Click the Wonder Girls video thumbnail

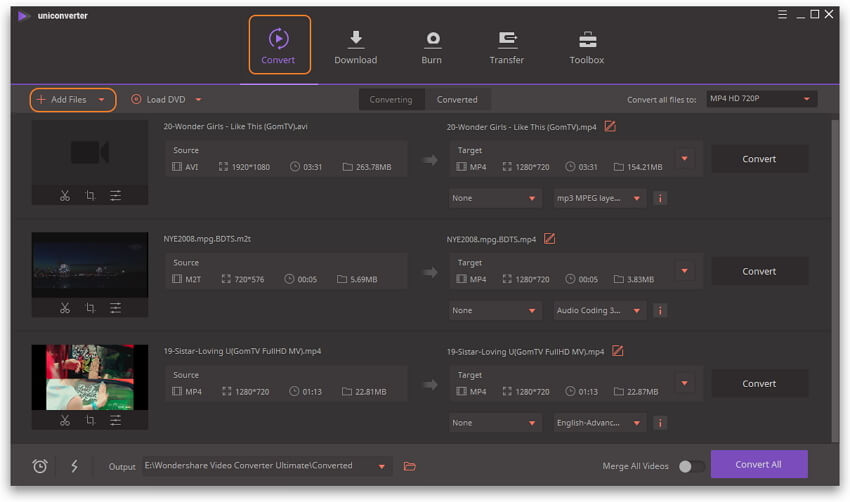point(90,153)
